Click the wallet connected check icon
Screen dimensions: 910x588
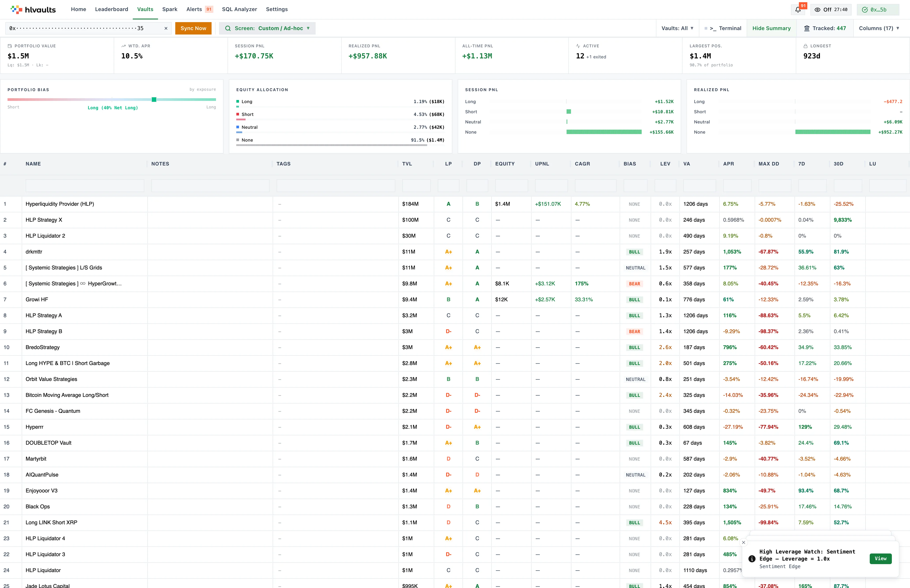point(865,10)
